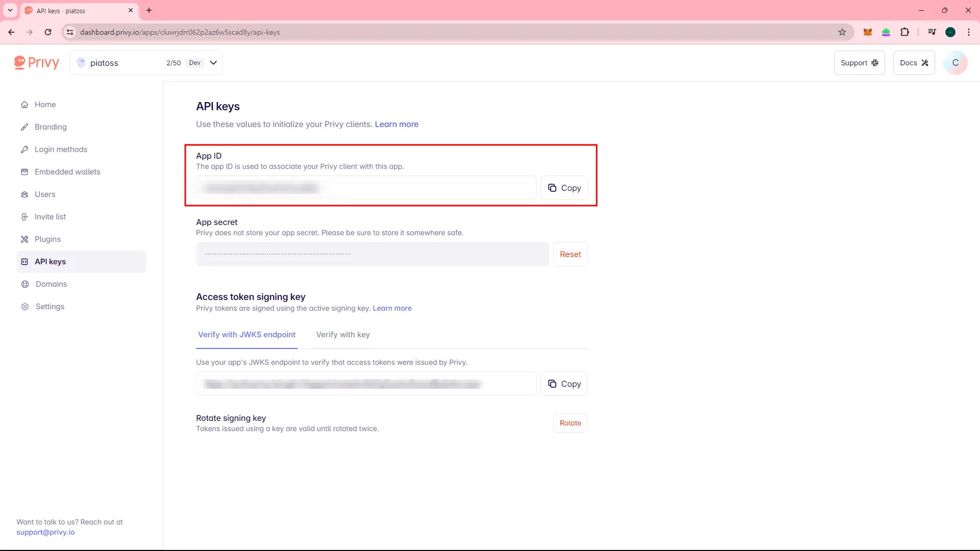980x551 pixels.
Task: Open the browser extensions puzzle menu
Action: click(904, 32)
